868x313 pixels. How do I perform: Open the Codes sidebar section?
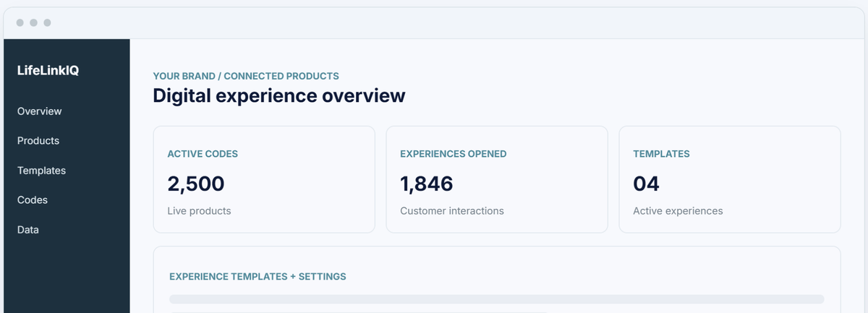click(33, 200)
